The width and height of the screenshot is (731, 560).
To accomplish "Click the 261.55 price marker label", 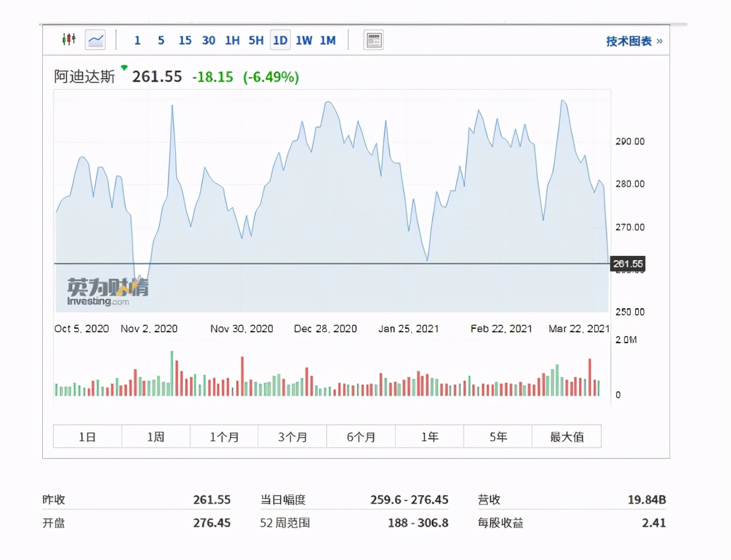I will pos(628,264).
